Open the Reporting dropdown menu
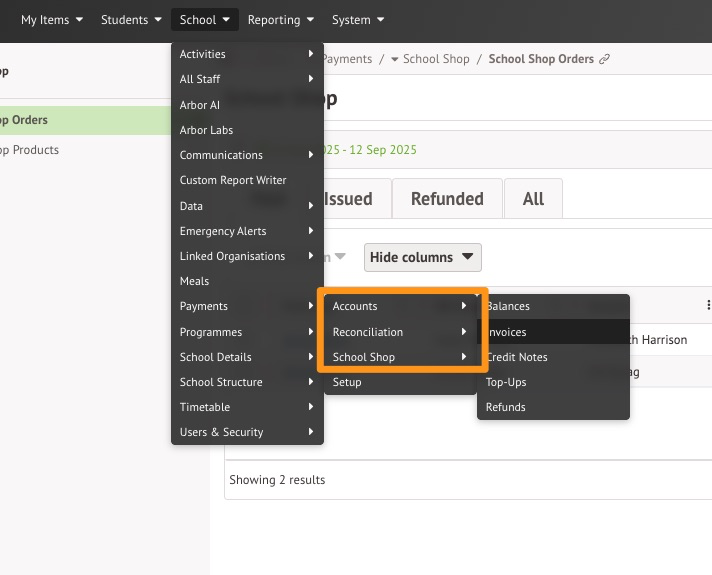The width and height of the screenshot is (712, 575). pos(280,20)
